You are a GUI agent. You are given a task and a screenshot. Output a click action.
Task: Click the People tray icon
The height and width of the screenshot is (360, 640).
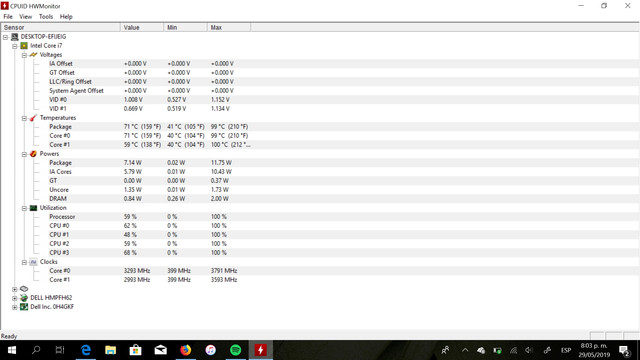(x=445, y=350)
